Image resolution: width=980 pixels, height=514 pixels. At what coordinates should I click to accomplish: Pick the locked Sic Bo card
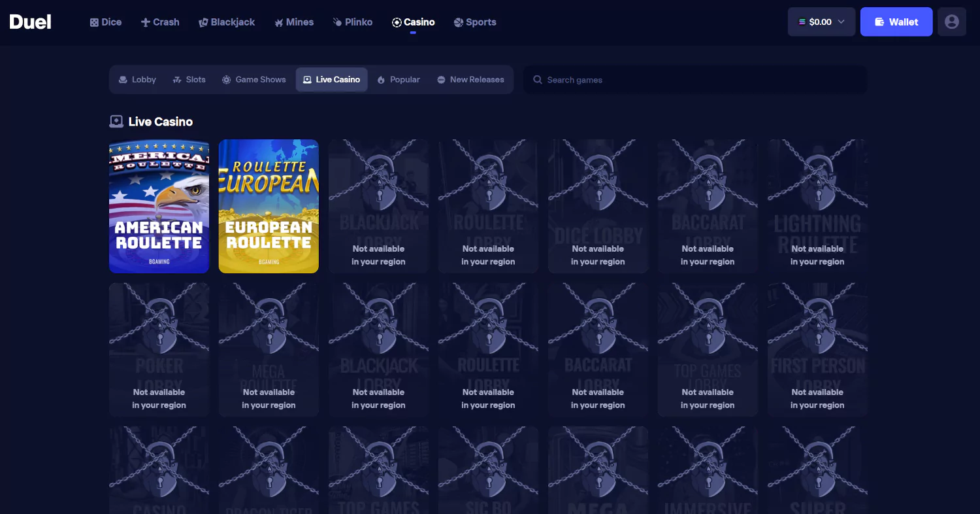click(x=488, y=470)
